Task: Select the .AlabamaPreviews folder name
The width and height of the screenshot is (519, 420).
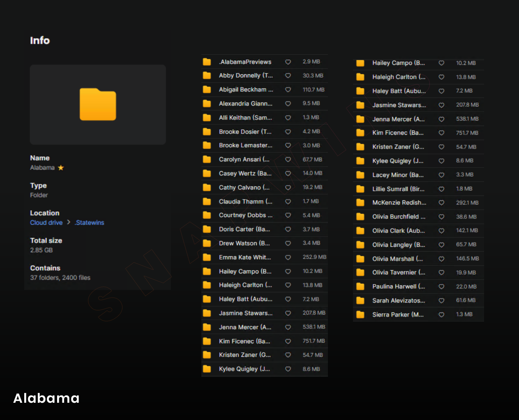Action: 245,62
